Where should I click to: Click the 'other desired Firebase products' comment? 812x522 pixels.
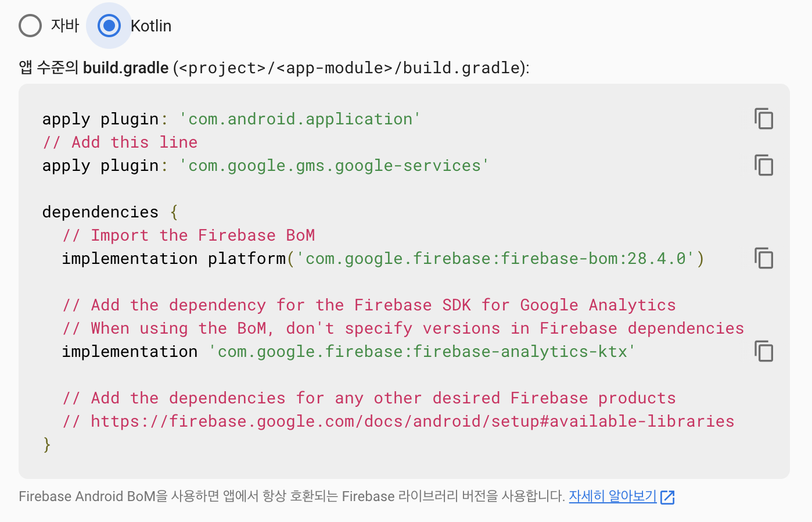[x=369, y=398]
